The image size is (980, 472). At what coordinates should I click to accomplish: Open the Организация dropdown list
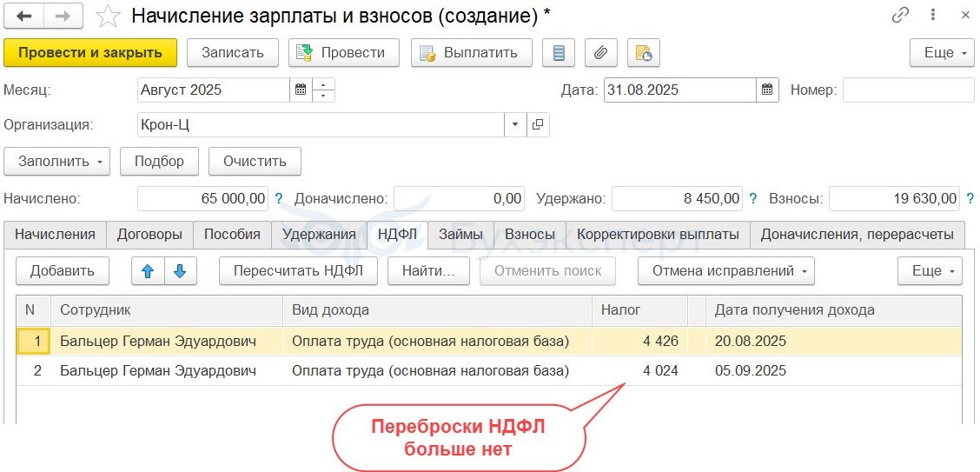click(515, 124)
